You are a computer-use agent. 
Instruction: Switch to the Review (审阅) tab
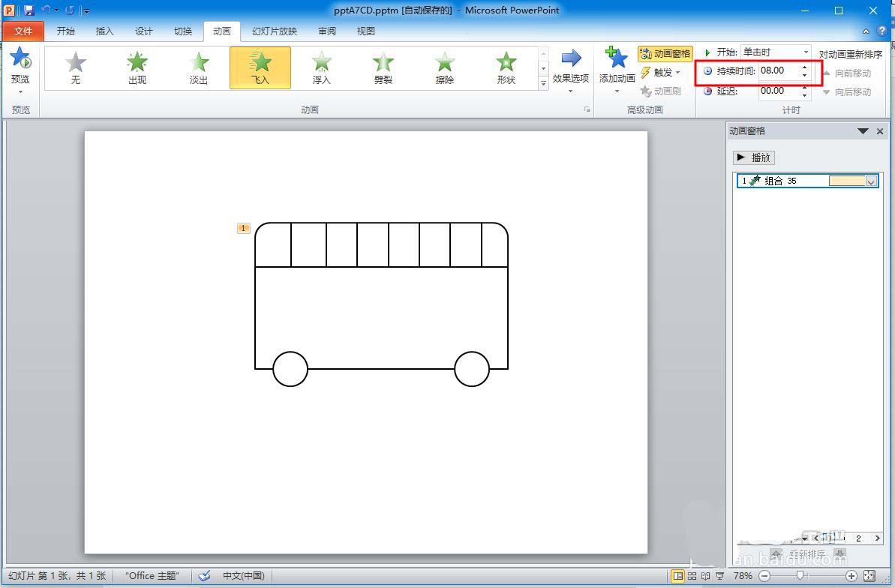[327, 31]
